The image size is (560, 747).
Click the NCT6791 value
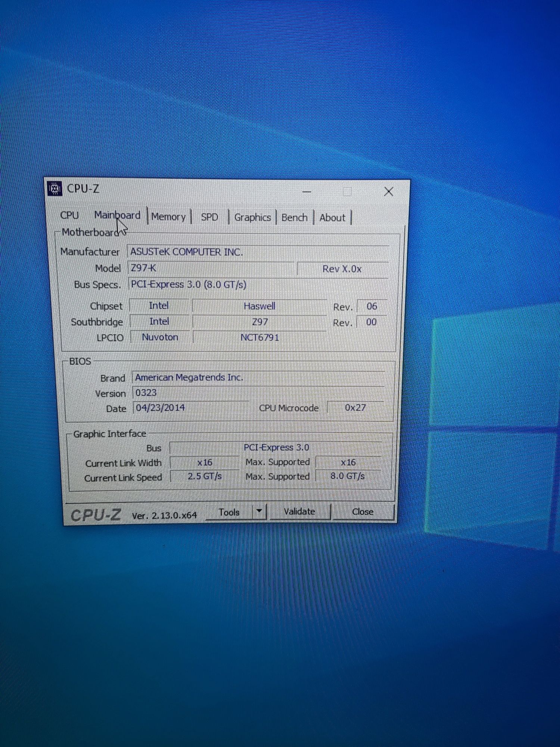(x=259, y=337)
